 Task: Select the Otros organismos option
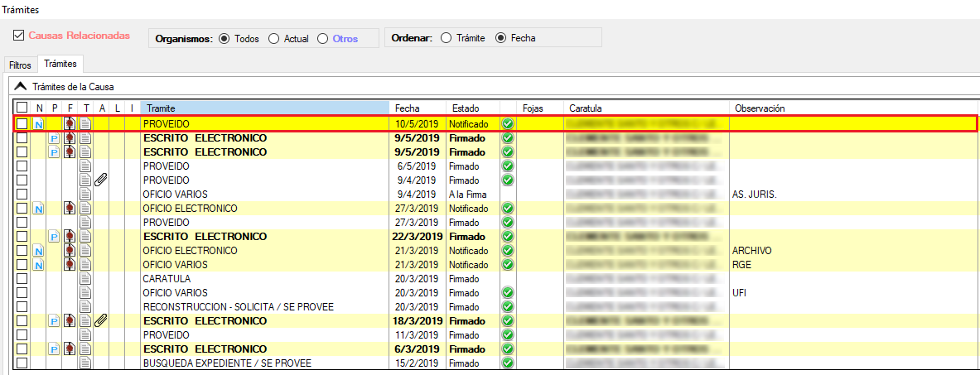tap(323, 39)
